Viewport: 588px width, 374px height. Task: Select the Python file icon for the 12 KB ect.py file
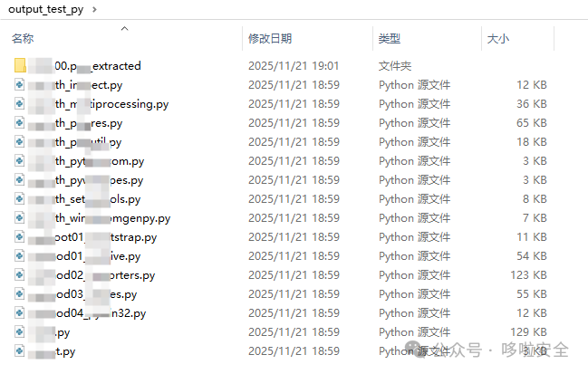[20, 85]
